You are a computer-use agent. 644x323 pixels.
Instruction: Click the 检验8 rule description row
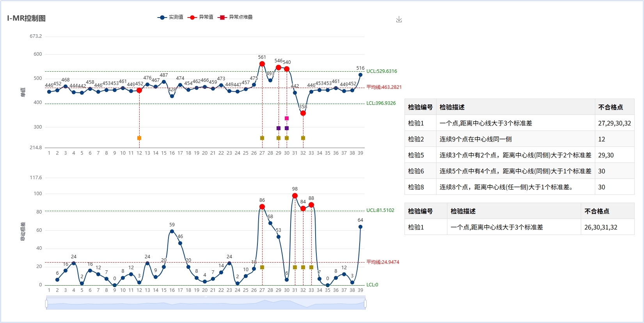(x=515, y=187)
